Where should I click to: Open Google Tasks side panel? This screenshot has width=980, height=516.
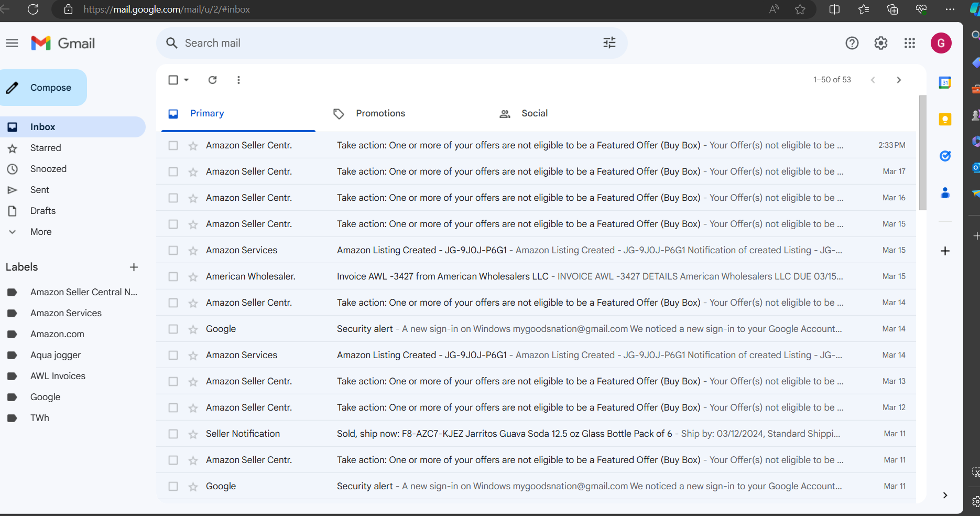(945, 156)
